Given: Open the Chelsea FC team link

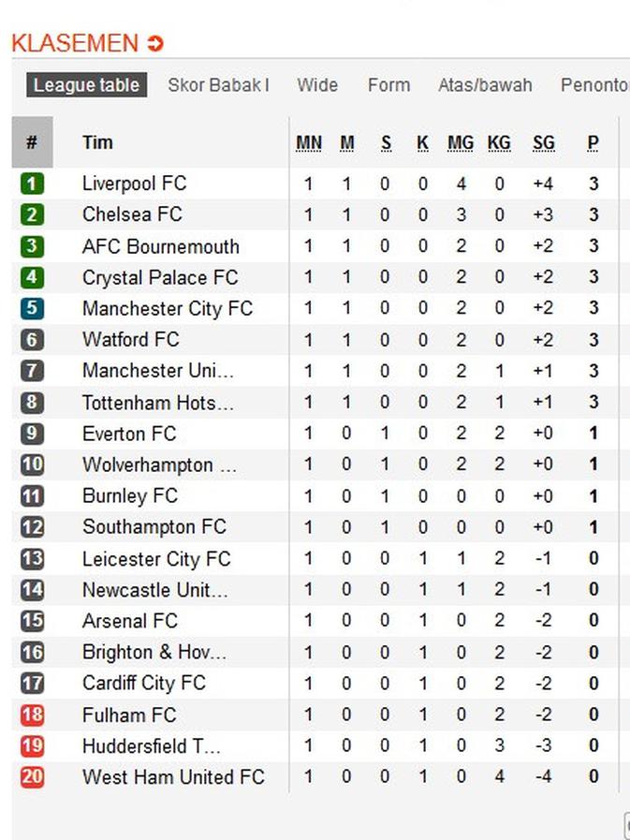Looking at the screenshot, I should tap(132, 214).
